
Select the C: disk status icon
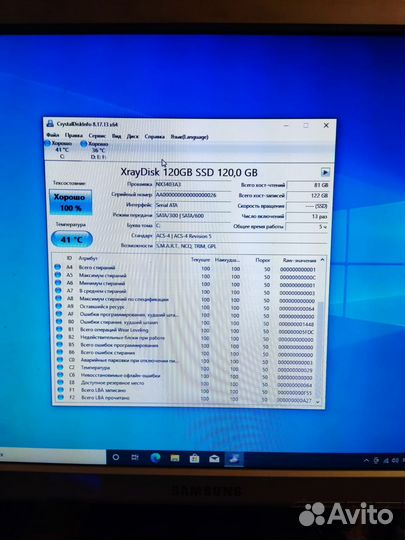[x=48, y=143]
